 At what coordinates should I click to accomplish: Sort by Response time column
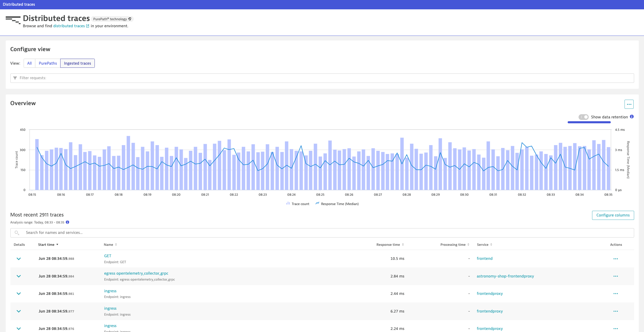click(390, 245)
